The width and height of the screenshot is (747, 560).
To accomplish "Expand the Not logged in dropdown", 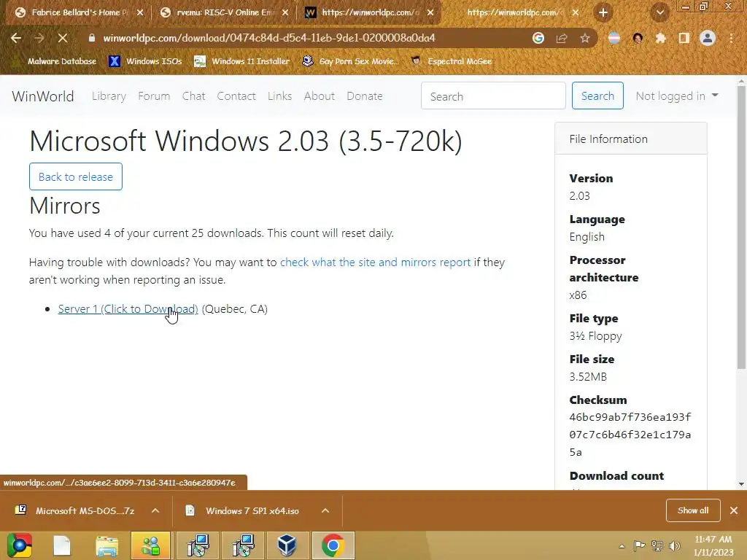I will (x=676, y=96).
